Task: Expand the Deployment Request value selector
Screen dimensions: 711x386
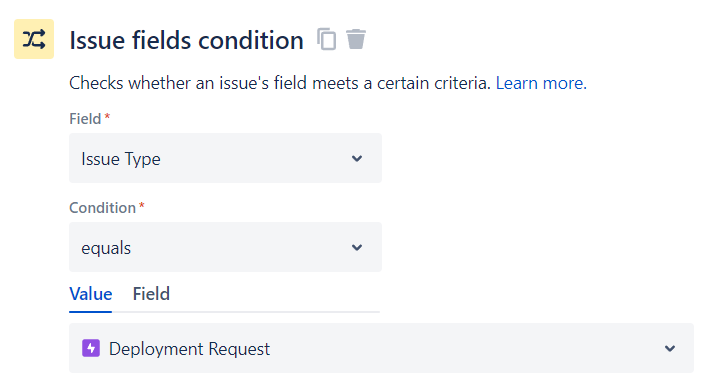Action: [x=381, y=348]
